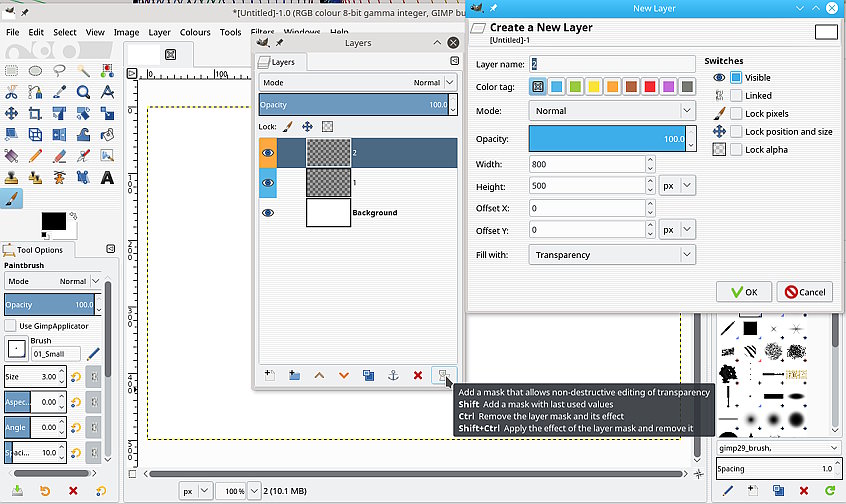Choose the green colour tag
The image size is (846, 504).
pos(575,86)
